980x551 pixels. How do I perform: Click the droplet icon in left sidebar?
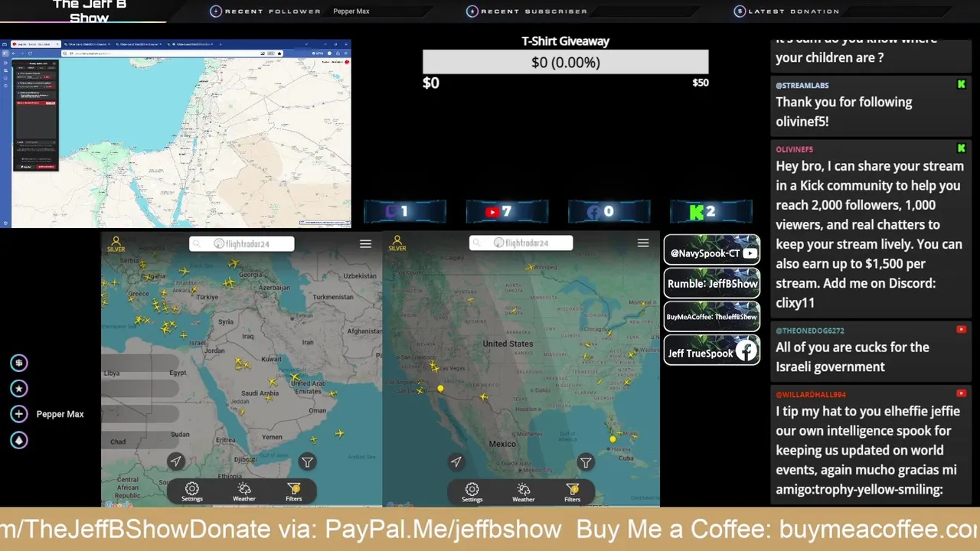point(19,440)
